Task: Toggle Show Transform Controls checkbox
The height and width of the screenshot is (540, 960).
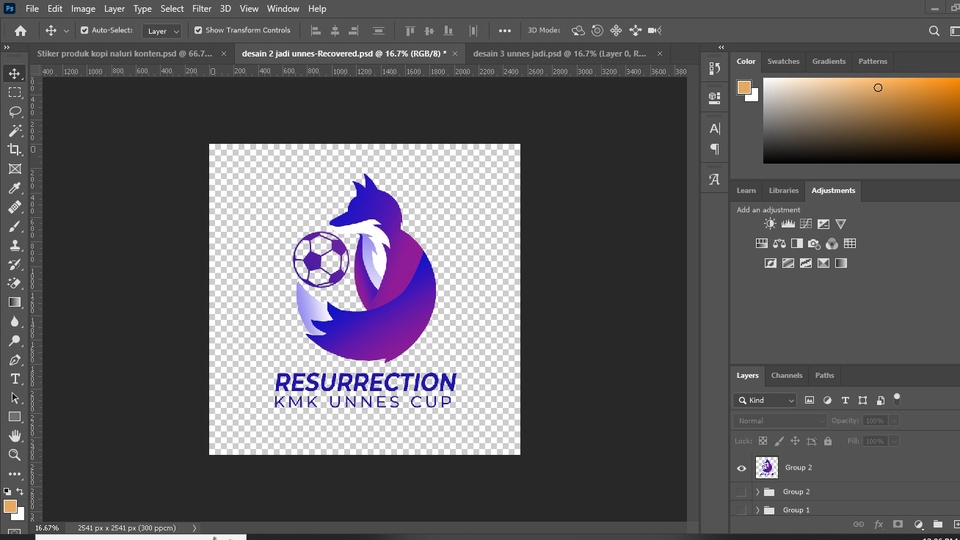Action: point(198,31)
